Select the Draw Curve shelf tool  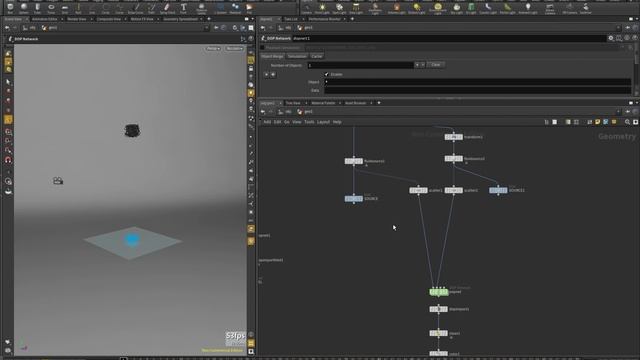136,8
